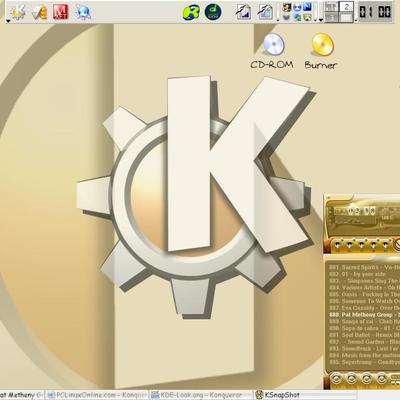Select playlist entry 892 Sound Garden
This screenshot has height=400, width=400.
pyautogui.click(x=364, y=342)
